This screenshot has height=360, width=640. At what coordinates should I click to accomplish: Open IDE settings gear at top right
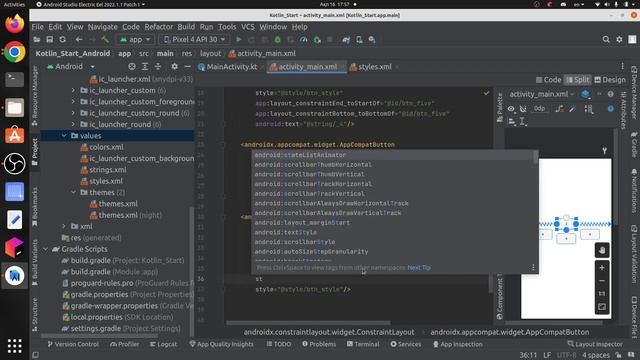tap(619, 40)
